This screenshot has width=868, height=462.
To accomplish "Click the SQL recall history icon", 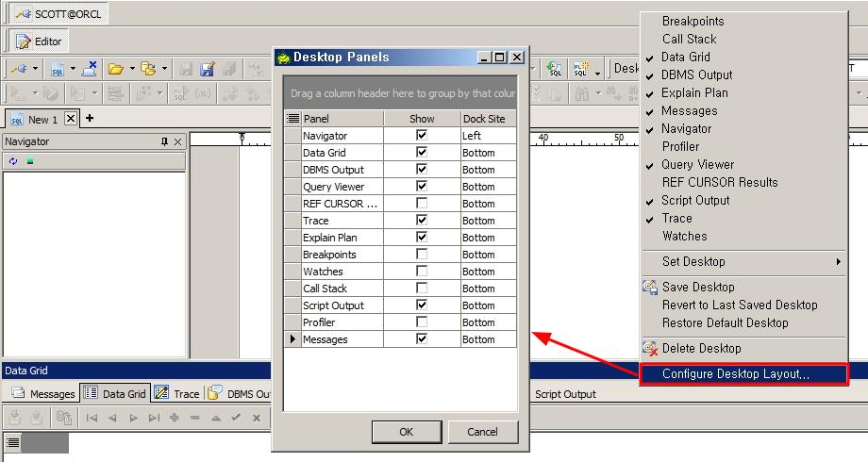I will click(556, 69).
